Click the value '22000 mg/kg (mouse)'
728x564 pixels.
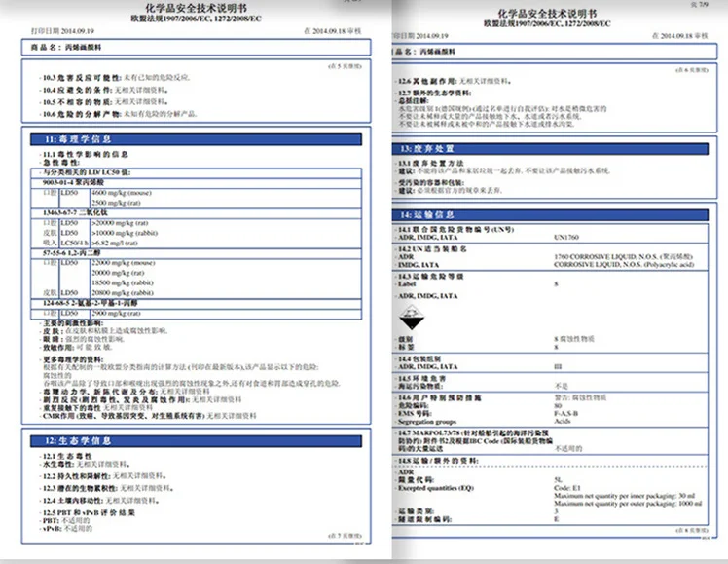coord(124,263)
